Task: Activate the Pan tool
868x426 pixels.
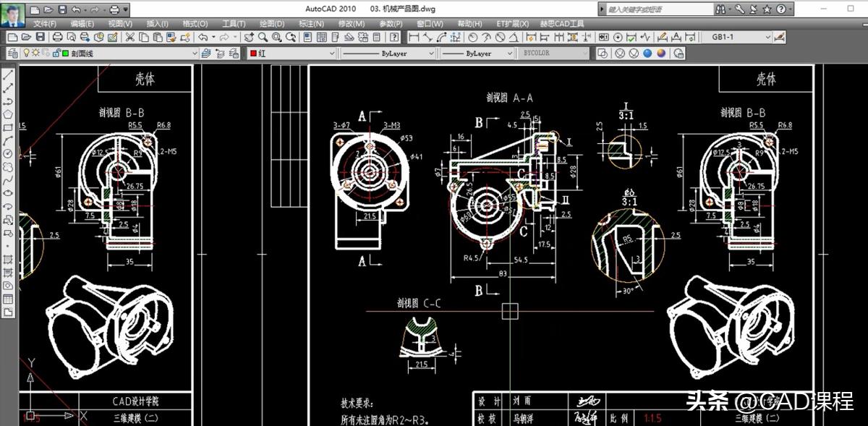Action: click(x=249, y=37)
